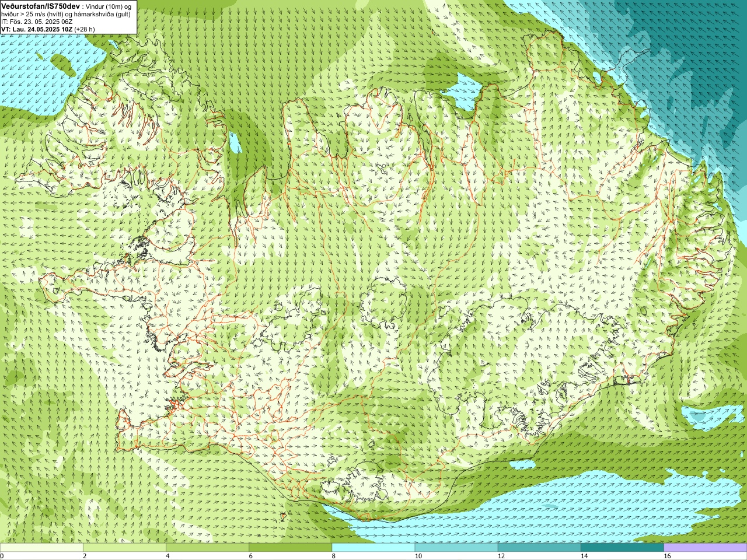Image resolution: width=747 pixels, height=560 pixels.
Task: Click the legend scale label '14'
Action: (584, 556)
